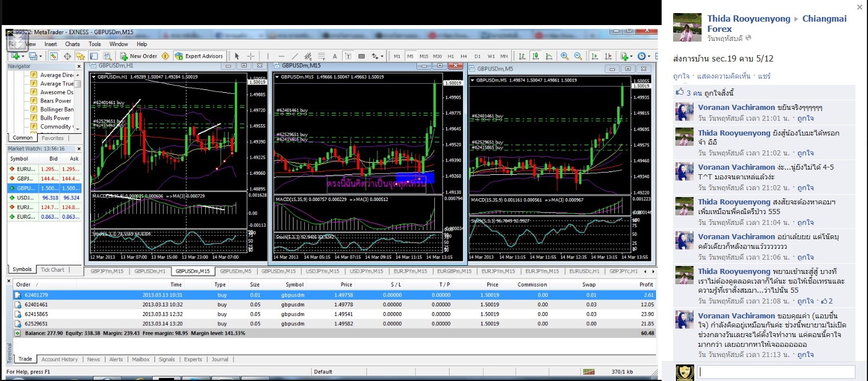Toggle the Expert Advisors button
The image size is (868, 381).
pos(199,56)
